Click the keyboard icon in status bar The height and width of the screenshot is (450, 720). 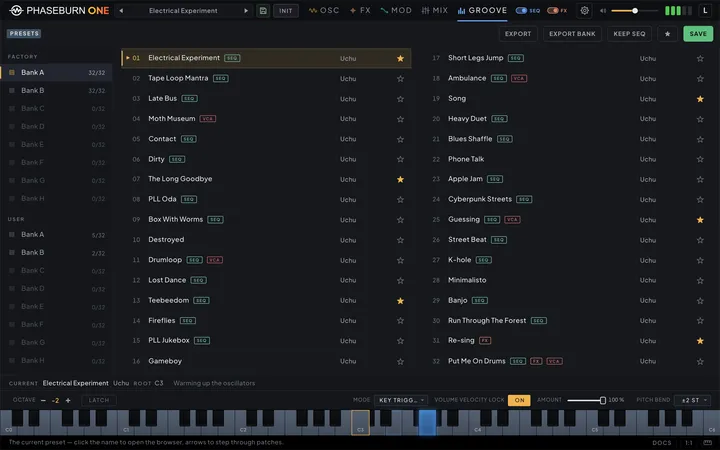tap(708, 443)
